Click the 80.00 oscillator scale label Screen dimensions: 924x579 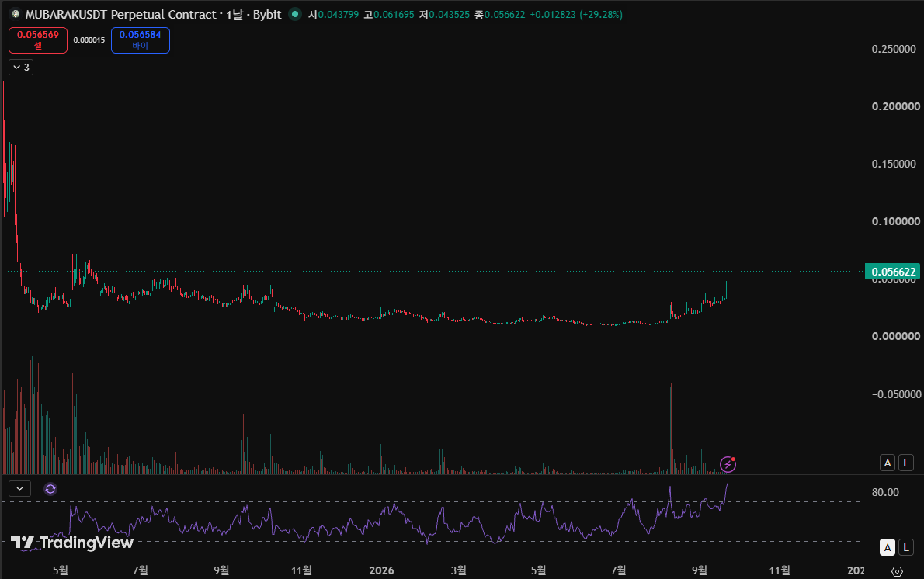pyautogui.click(x=885, y=492)
